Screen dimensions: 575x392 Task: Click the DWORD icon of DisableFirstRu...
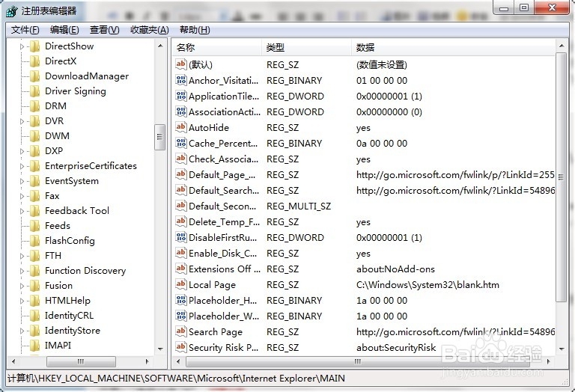click(x=181, y=237)
